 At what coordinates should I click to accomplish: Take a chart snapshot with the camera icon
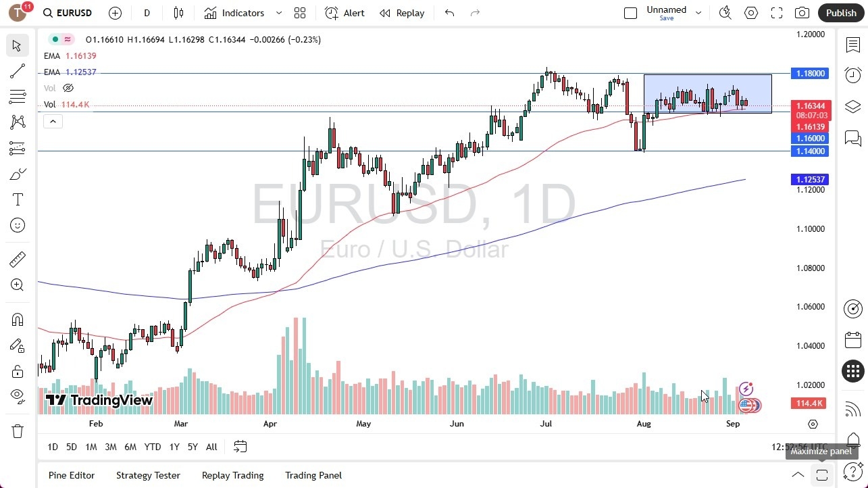tap(801, 12)
